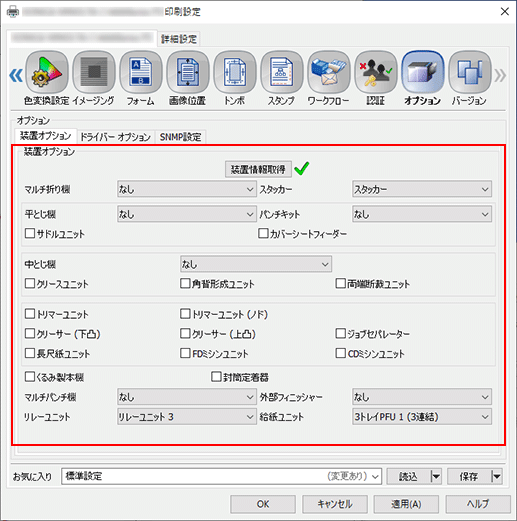Click the left double-chevron scroll arrow

pos(16,75)
